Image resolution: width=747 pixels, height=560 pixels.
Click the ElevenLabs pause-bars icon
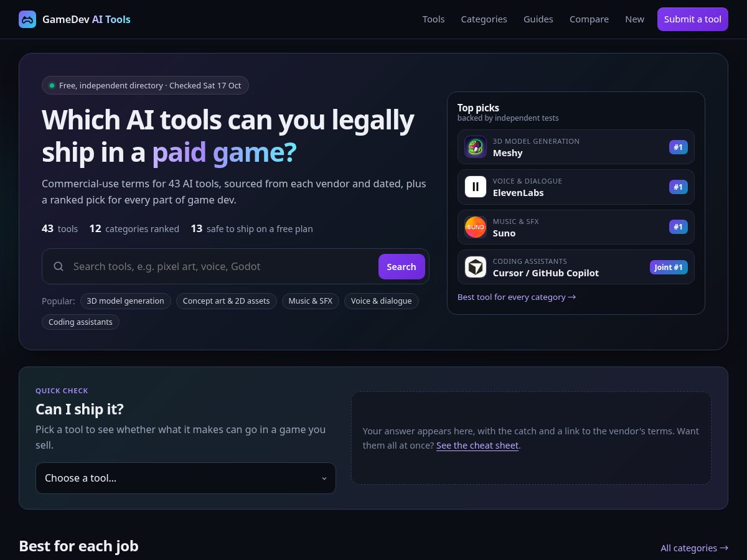tap(476, 187)
